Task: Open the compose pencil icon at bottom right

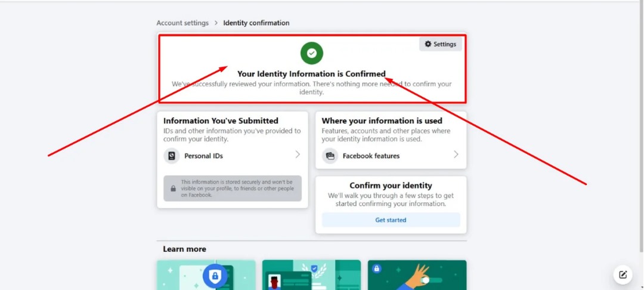Action: [x=623, y=275]
